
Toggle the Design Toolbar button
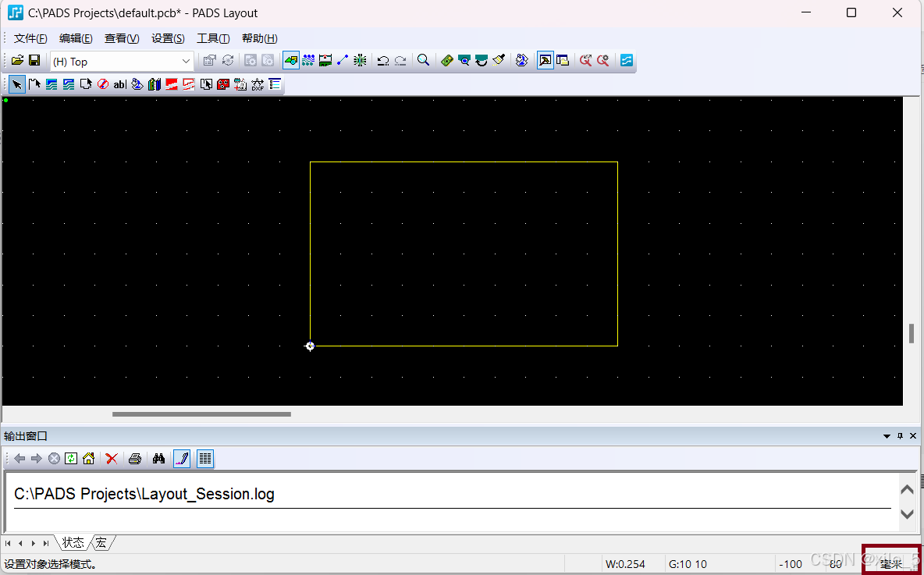(x=308, y=60)
